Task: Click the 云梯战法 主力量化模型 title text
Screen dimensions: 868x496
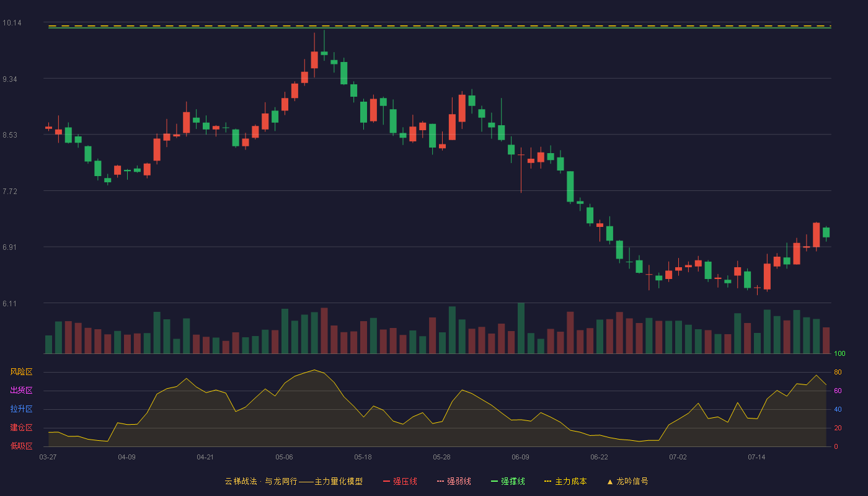Action: point(293,481)
